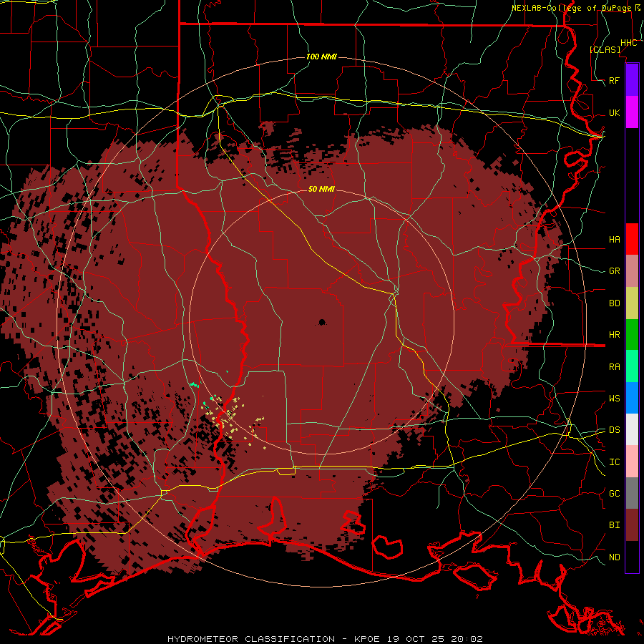Click the GC legend label
Screen dimensions: 644x644
tap(614, 494)
